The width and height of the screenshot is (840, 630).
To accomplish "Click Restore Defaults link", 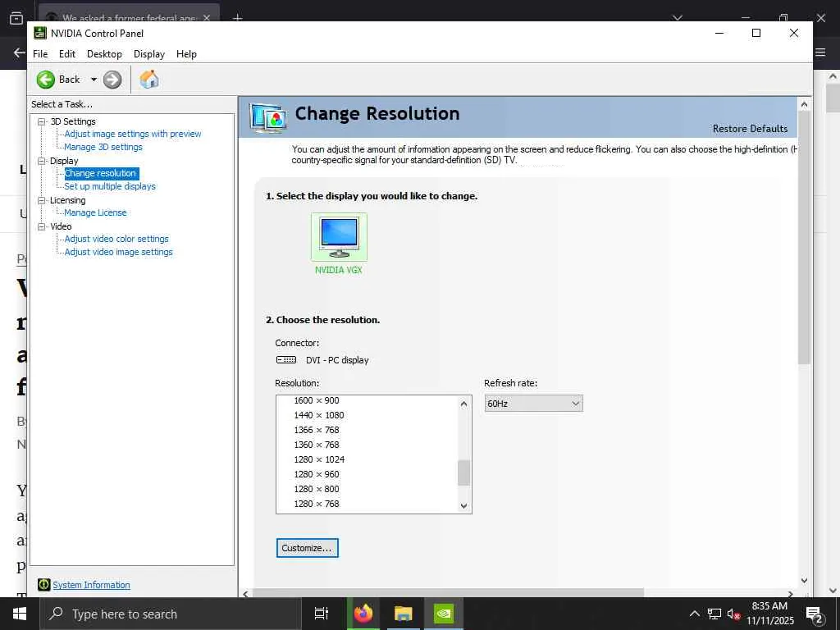I will (x=750, y=129).
